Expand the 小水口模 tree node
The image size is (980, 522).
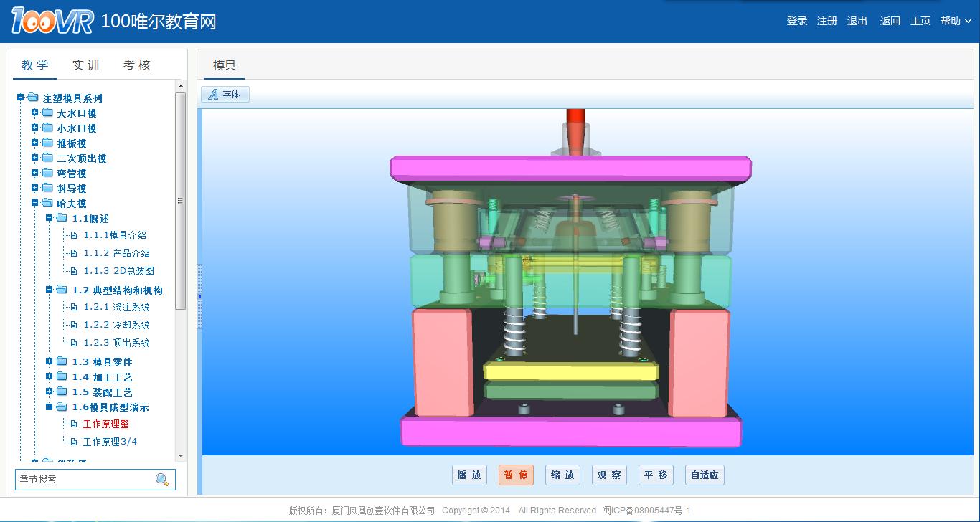coord(34,128)
